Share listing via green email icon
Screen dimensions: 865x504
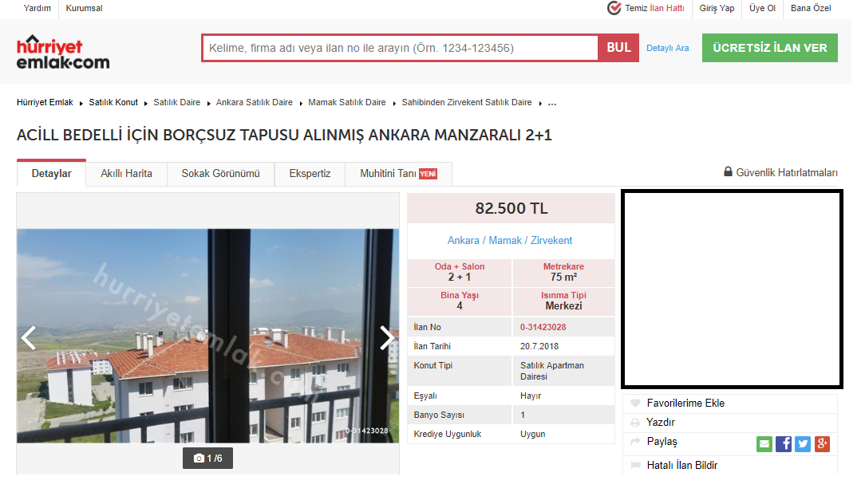point(764,444)
